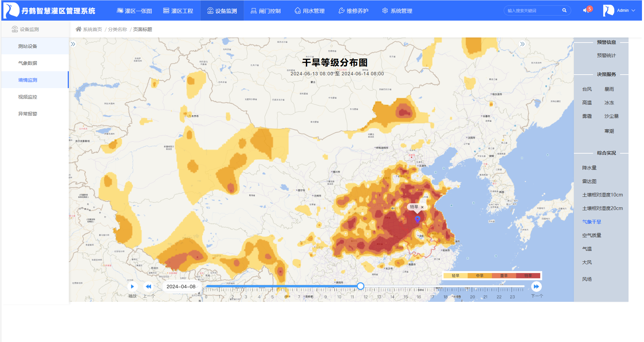
Task: Play the timeline animation
Action: [132, 287]
